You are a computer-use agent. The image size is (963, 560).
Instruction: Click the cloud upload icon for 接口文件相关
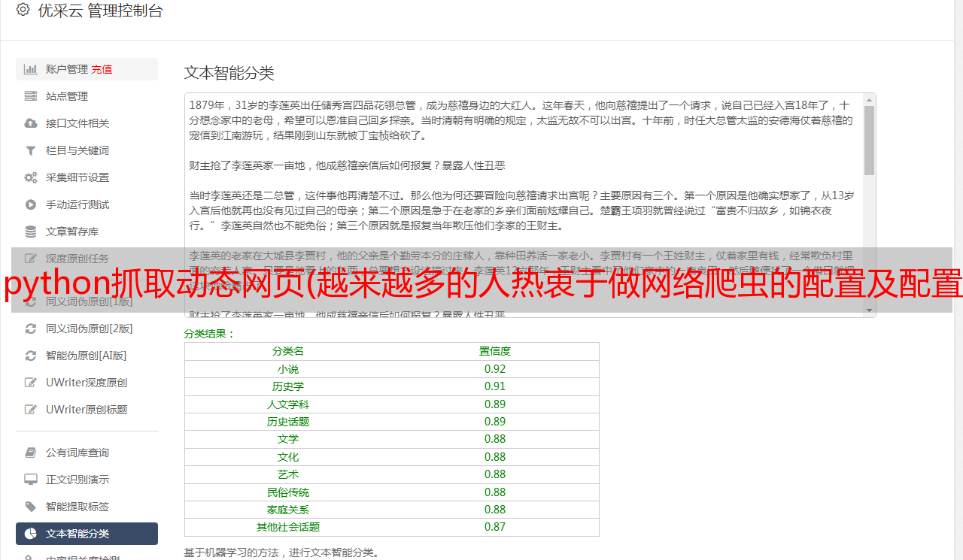coord(31,123)
